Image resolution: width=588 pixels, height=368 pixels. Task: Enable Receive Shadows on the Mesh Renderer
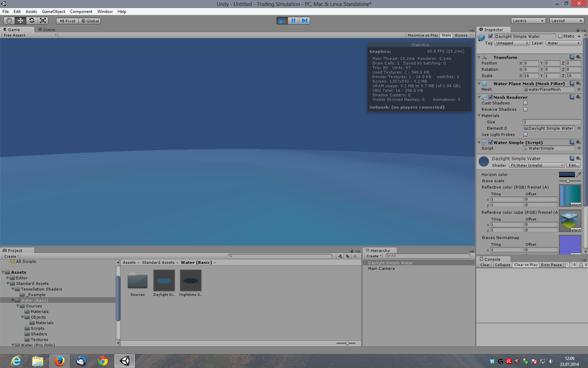(x=525, y=109)
